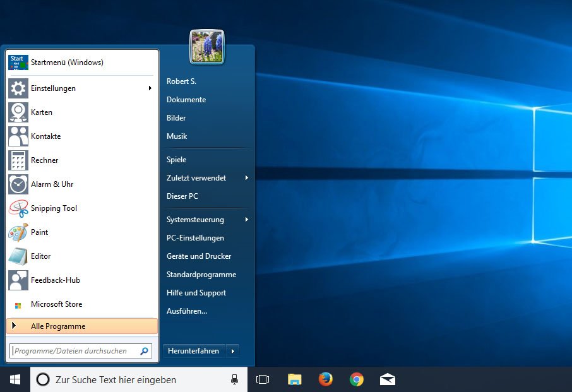
Task: Expand the Zuletzt verwendet submenu arrow
Action: click(x=247, y=178)
